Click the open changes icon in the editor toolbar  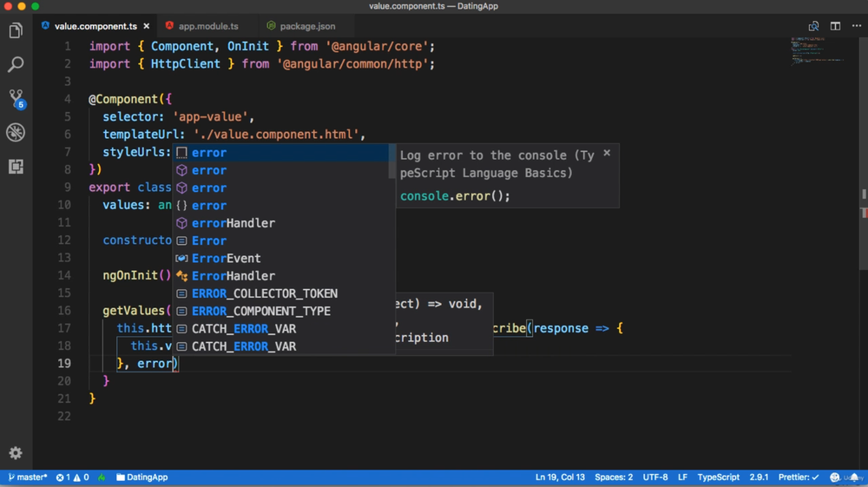pos(813,26)
